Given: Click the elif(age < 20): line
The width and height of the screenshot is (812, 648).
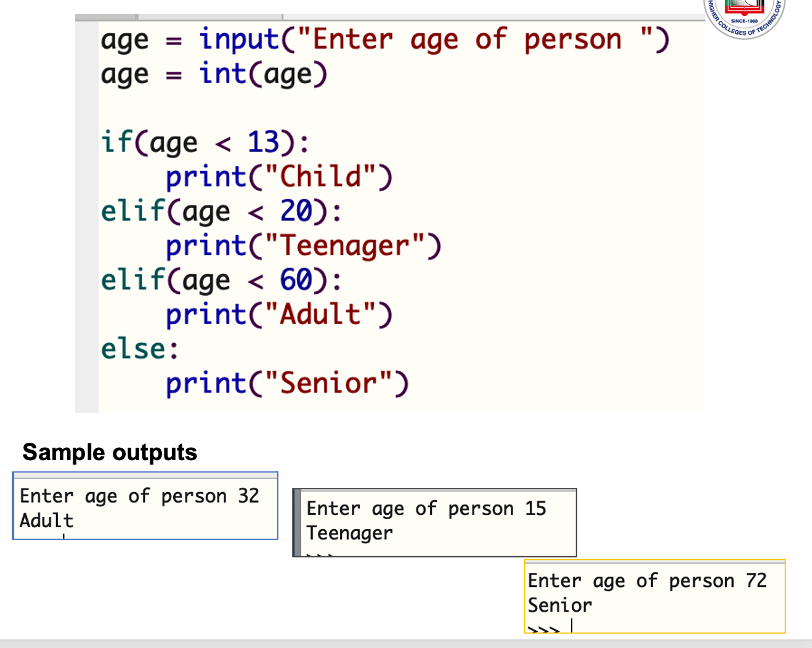Looking at the screenshot, I should tap(221, 212).
